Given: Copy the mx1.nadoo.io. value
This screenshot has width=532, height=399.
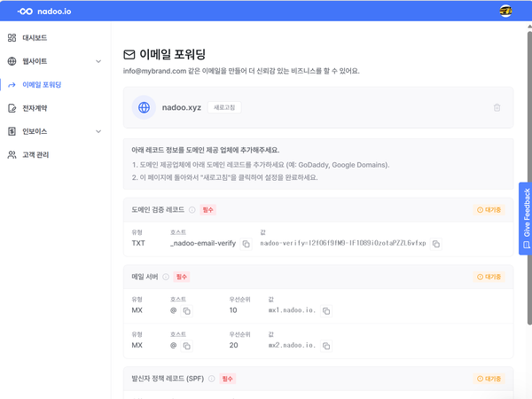Looking at the screenshot, I should point(326,311).
